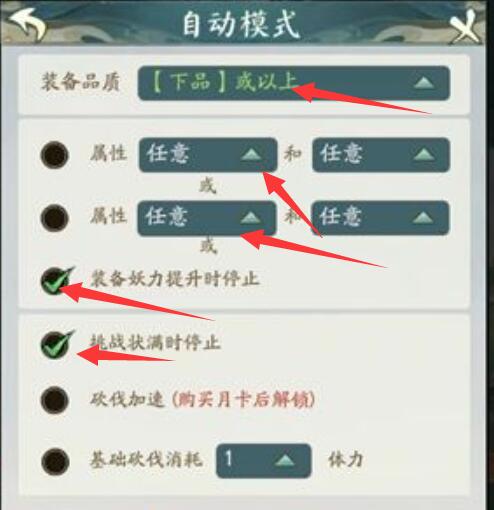Uncheck 挑战状满时停止 checkbox

pyautogui.click(x=56, y=345)
